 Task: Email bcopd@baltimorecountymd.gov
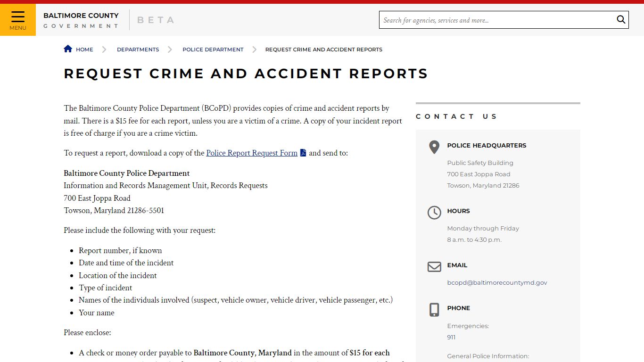point(497,283)
